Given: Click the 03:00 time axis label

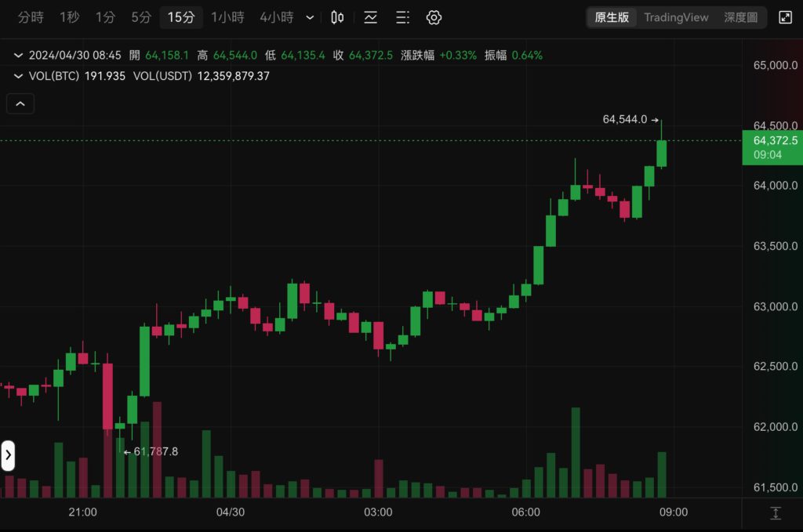Looking at the screenshot, I should point(378,512).
